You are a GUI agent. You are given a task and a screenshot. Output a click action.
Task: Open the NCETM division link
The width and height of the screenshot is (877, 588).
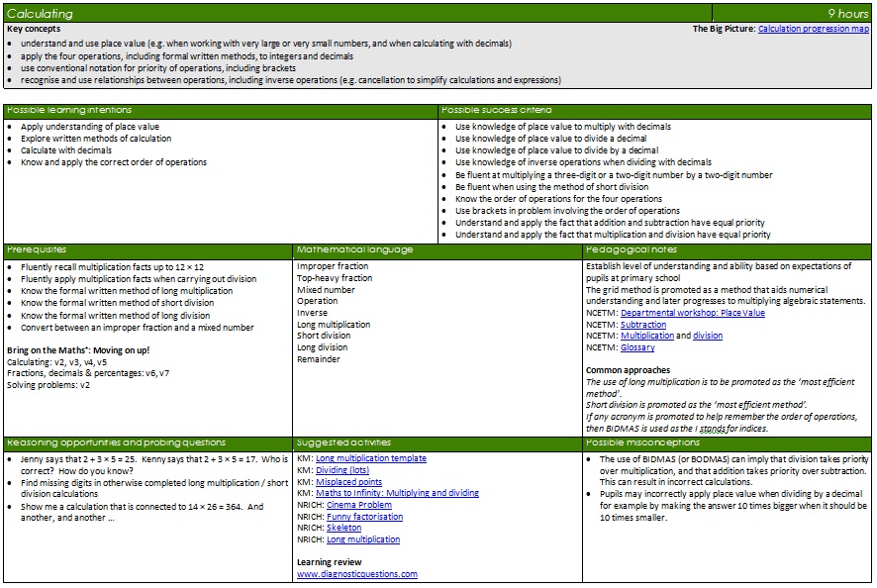pos(708,336)
